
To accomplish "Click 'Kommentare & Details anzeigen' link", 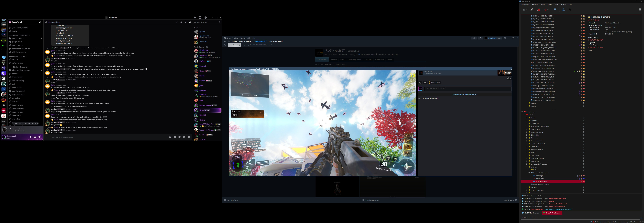I will 464,94.
